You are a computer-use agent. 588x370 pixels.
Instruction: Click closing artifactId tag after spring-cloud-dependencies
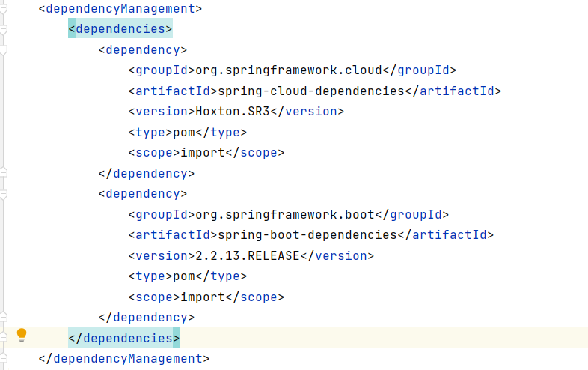[453, 91]
